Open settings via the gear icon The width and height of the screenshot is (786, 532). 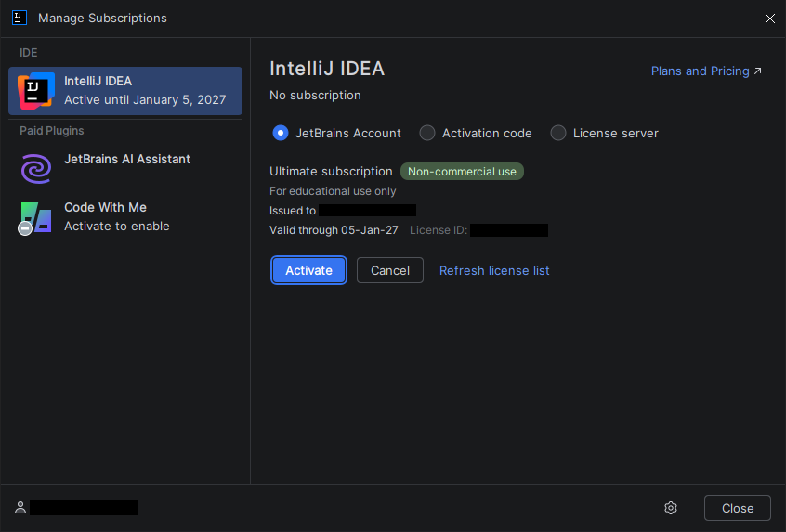[671, 508]
